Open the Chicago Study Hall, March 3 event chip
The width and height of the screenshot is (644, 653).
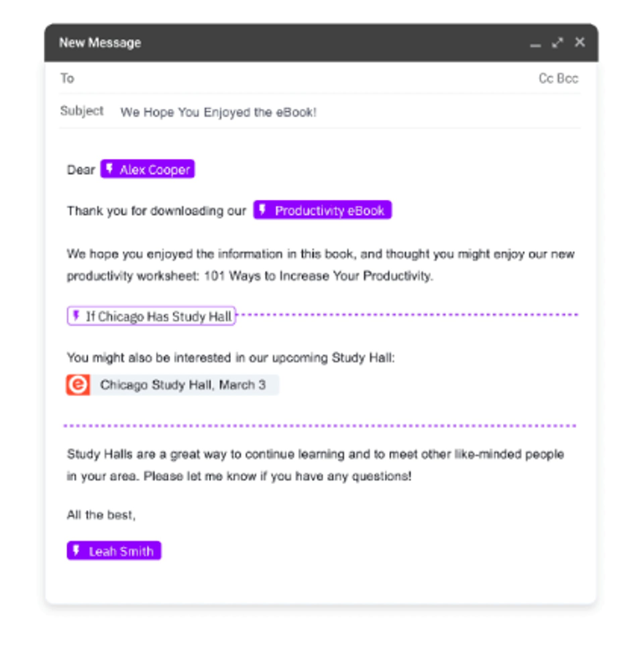point(183,385)
